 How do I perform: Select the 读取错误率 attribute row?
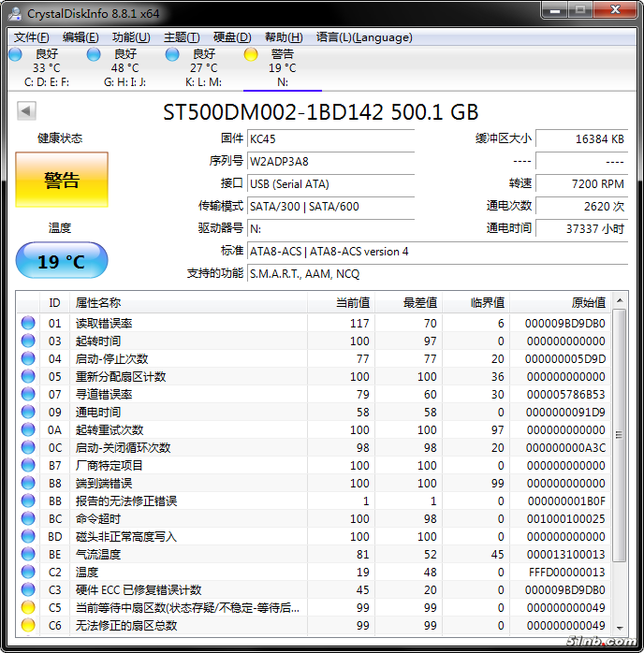(314, 323)
